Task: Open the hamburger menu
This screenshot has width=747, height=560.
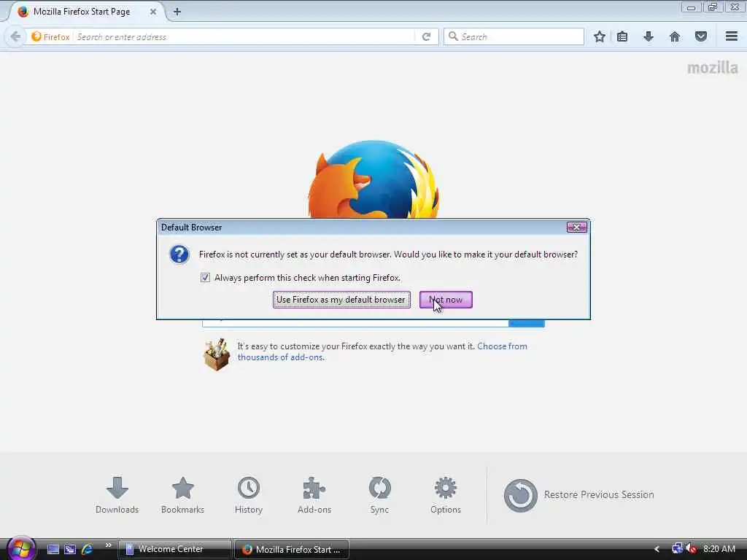Action: pos(732,36)
